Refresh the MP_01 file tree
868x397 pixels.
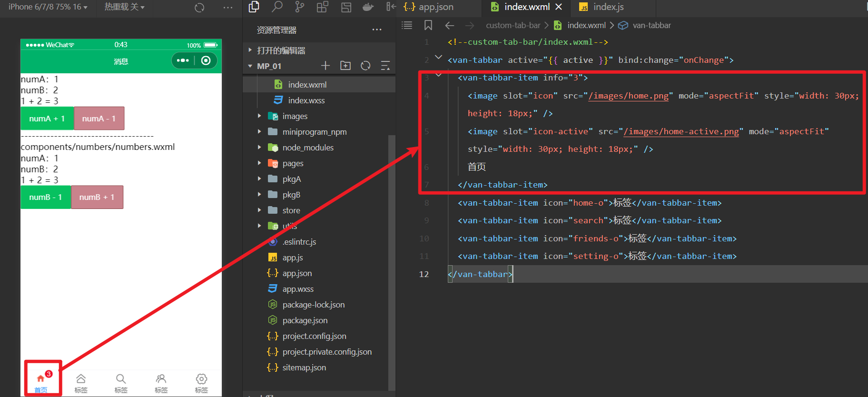[x=365, y=66]
